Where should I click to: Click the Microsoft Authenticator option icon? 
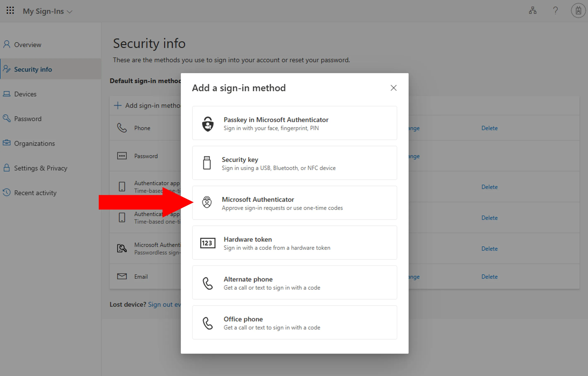click(x=207, y=202)
